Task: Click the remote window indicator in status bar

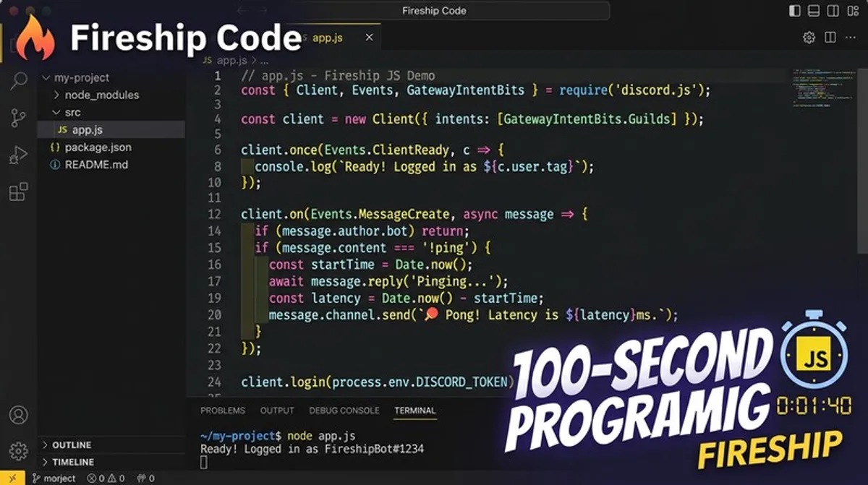Action: pyautogui.click(x=12, y=478)
